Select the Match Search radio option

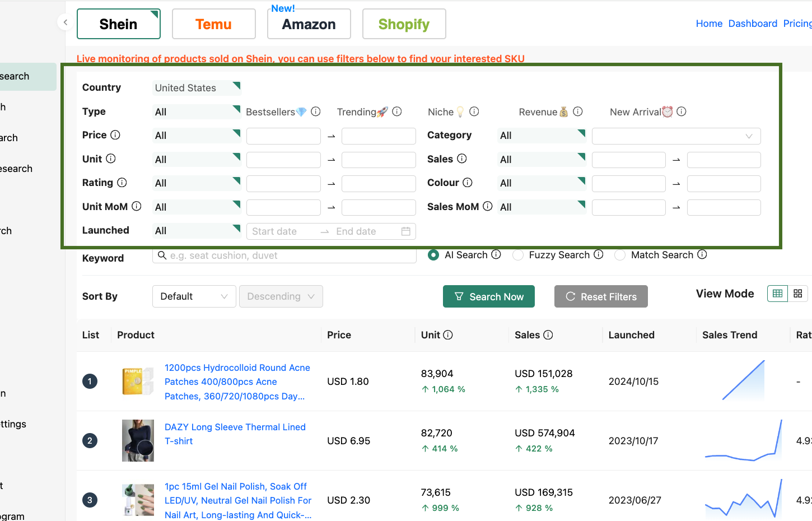pyautogui.click(x=620, y=255)
